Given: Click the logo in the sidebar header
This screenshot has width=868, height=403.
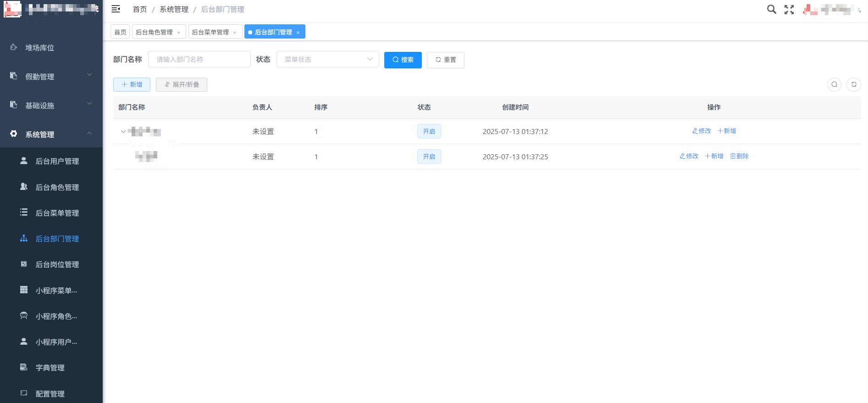Looking at the screenshot, I should click(12, 9).
